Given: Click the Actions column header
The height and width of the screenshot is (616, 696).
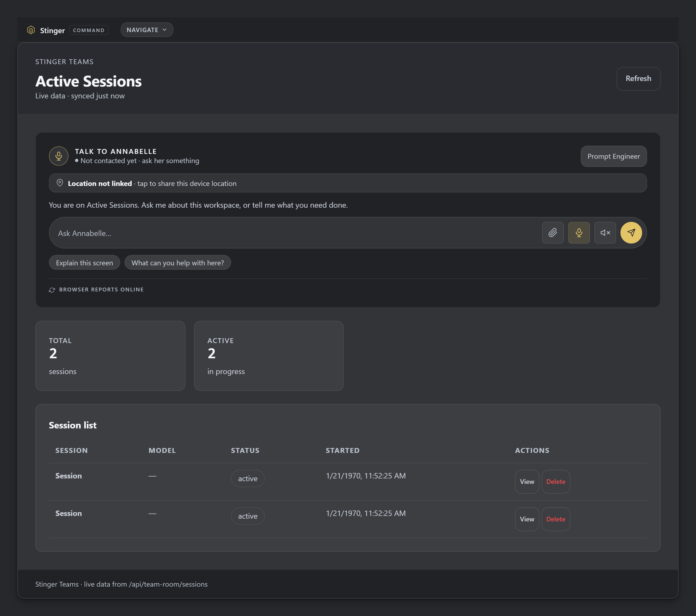Looking at the screenshot, I should tap(532, 450).
